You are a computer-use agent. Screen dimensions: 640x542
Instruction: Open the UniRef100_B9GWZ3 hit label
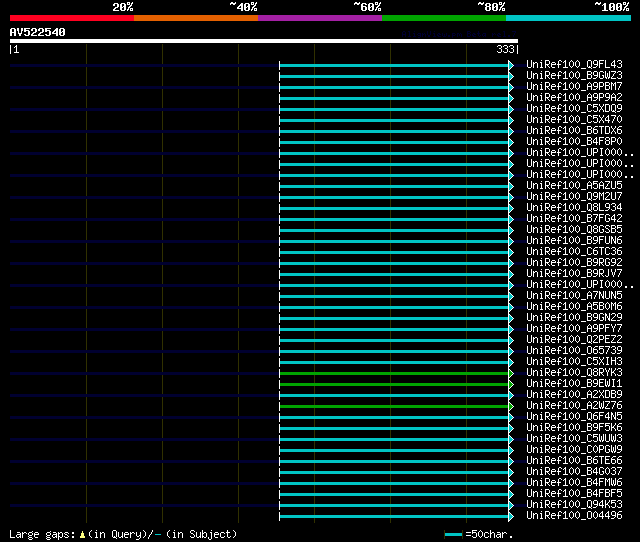(574, 75)
